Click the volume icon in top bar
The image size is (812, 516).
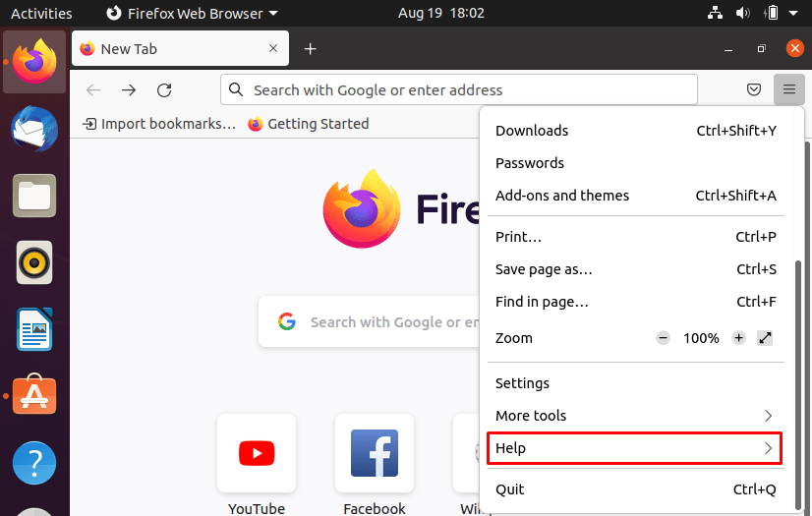pos(742,13)
